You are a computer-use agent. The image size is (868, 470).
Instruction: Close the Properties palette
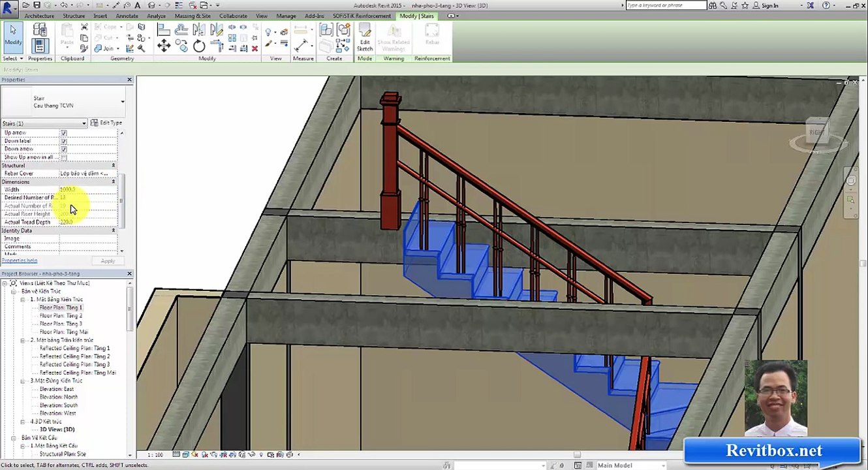(x=129, y=80)
